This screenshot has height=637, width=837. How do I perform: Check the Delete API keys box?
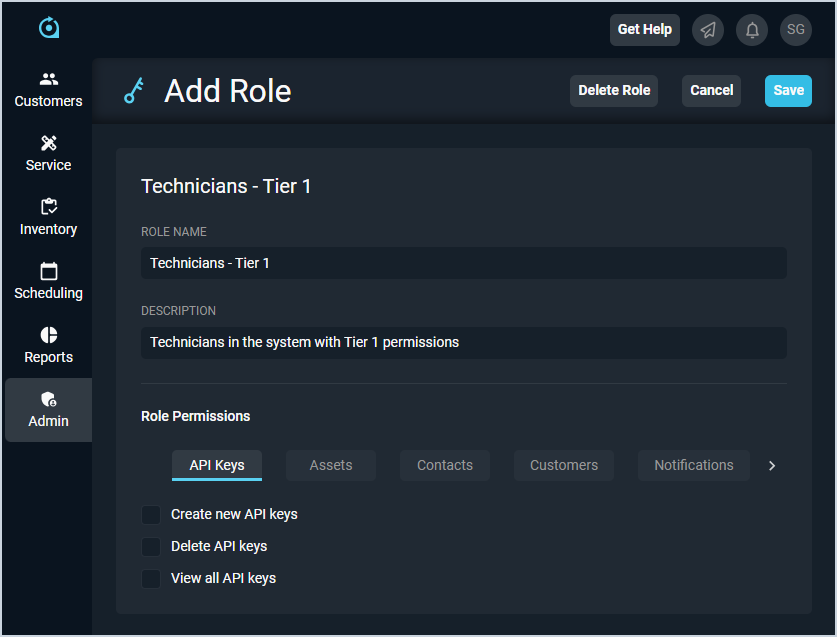click(151, 546)
